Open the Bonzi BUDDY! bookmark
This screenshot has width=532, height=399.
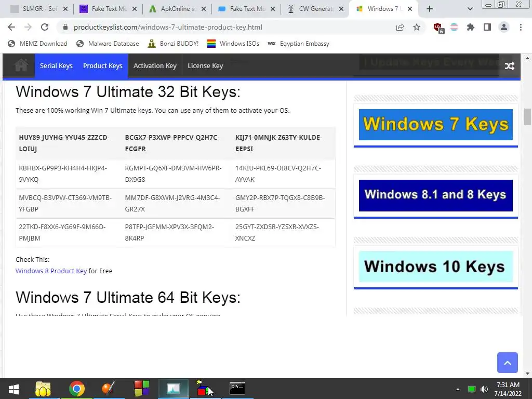pyautogui.click(x=173, y=44)
